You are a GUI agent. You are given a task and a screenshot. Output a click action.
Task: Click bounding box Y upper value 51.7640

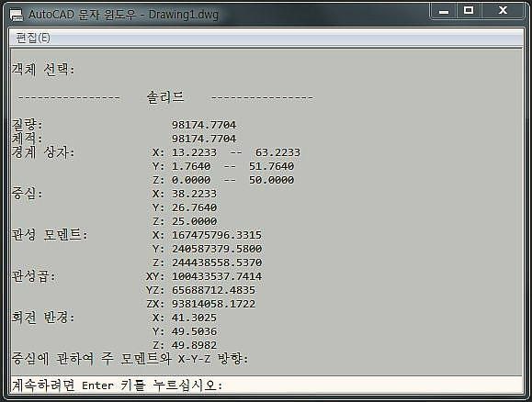click(271, 166)
